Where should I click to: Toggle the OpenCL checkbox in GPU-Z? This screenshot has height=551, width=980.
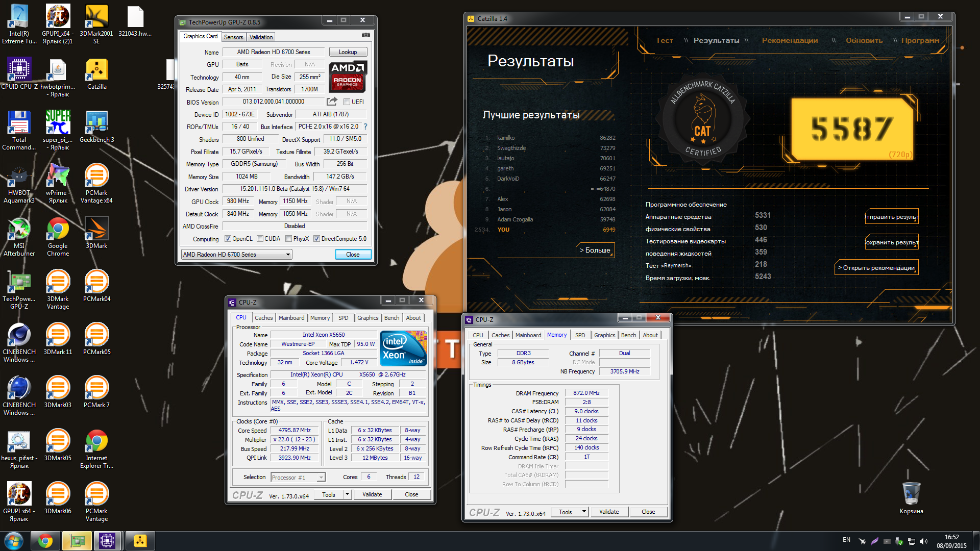(228, 239)
